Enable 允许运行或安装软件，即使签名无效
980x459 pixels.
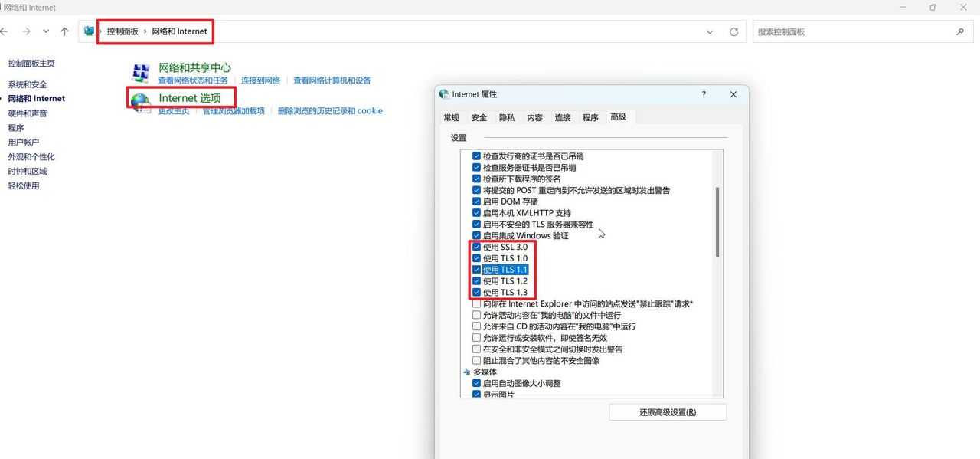click(x=477, y=338)
